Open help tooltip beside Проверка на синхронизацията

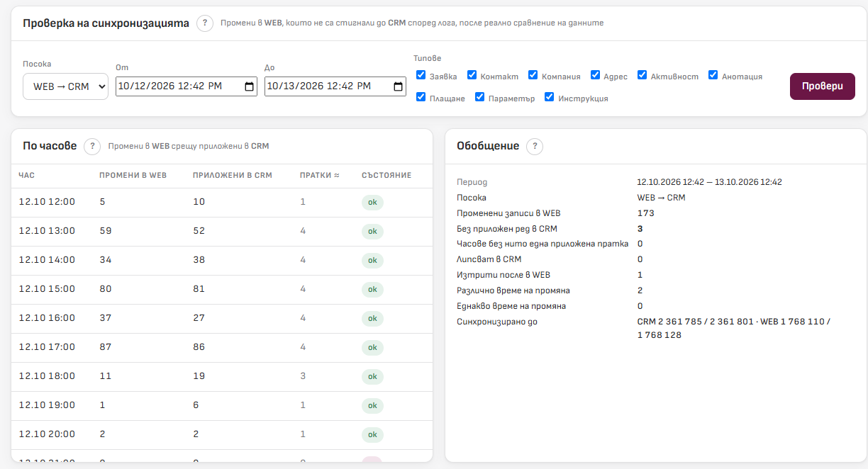[x=205, y=23]
